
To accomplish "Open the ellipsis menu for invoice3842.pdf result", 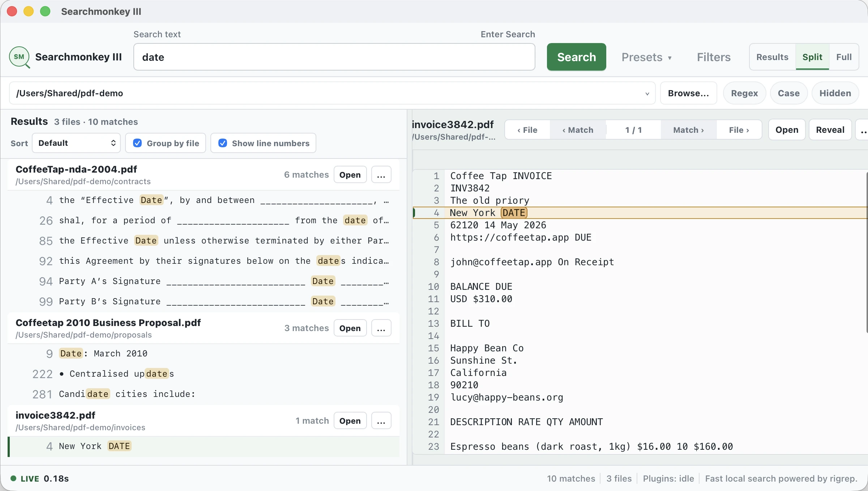I will pos(381,421).
